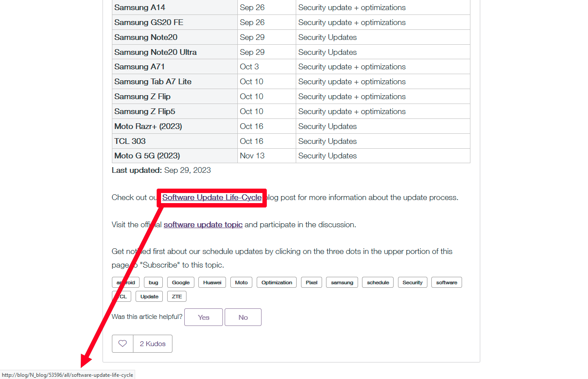The width and height of the screenshot is (588, 379).
Task: Open the Optimization tag
Action: [x=276, y=282]
